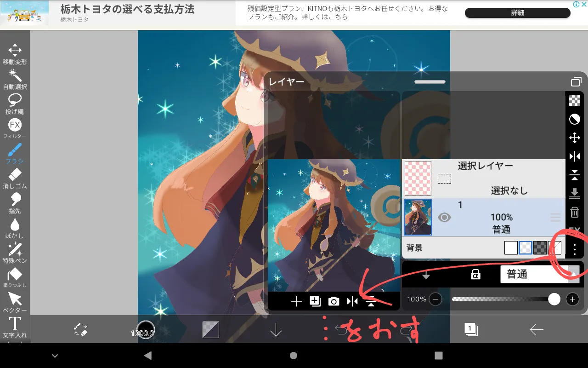Open the three-dot layer menu
The width and height of the screenshot is (588, 368).
(x=575, y=249)
